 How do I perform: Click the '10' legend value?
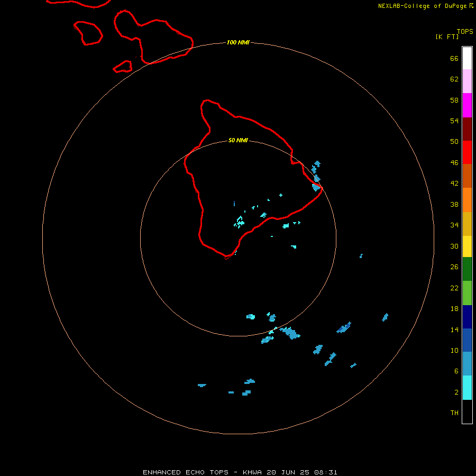click(454, 351)
